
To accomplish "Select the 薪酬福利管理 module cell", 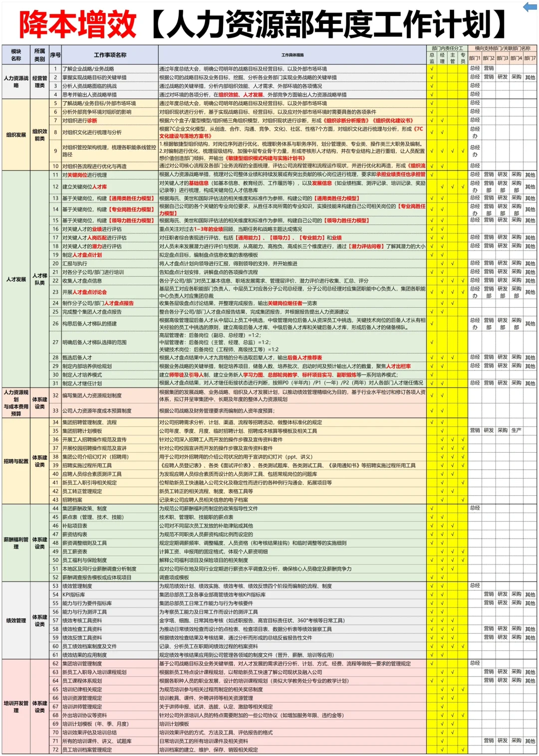I will [16, 543].
